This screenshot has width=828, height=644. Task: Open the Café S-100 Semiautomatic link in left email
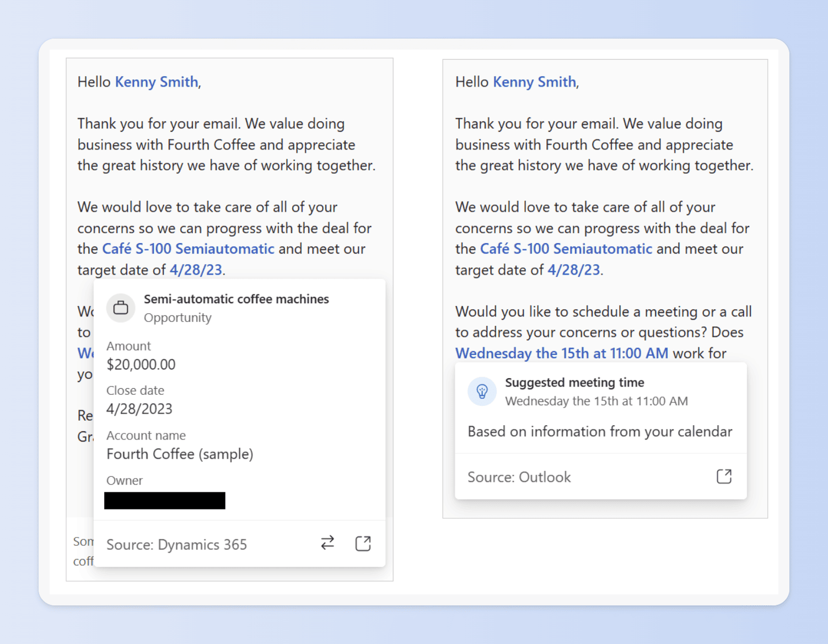189,249
